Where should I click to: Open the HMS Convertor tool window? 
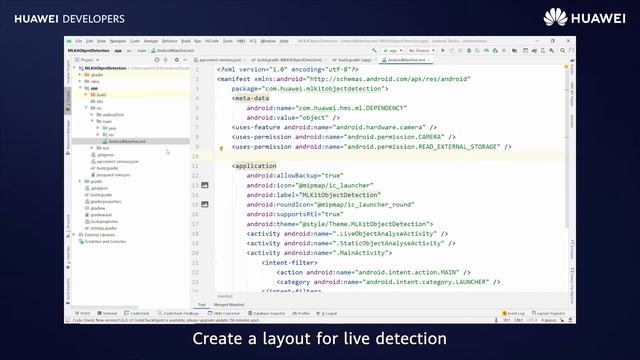click(x=224, y=313)
